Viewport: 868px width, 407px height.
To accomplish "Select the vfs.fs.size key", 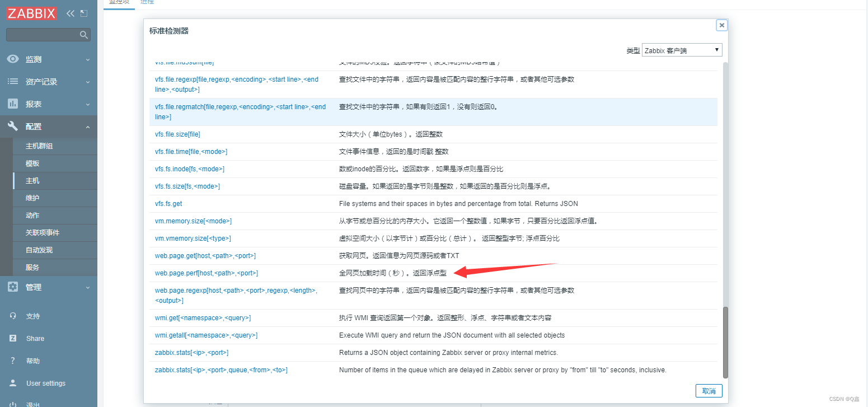I will [x=187, y=186].
